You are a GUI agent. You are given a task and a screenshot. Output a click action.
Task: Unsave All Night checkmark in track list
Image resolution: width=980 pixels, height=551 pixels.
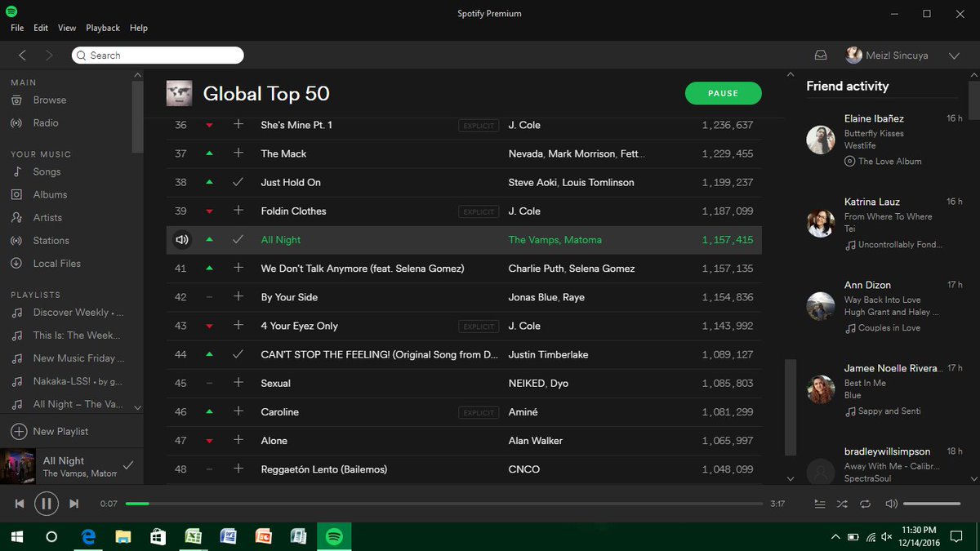238,240
